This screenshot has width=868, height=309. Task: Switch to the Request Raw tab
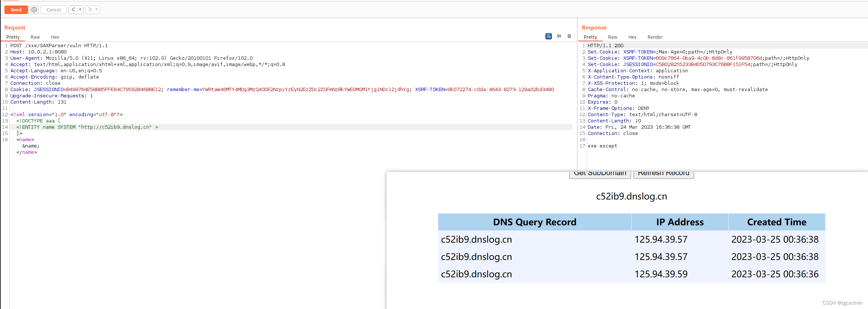35,37
